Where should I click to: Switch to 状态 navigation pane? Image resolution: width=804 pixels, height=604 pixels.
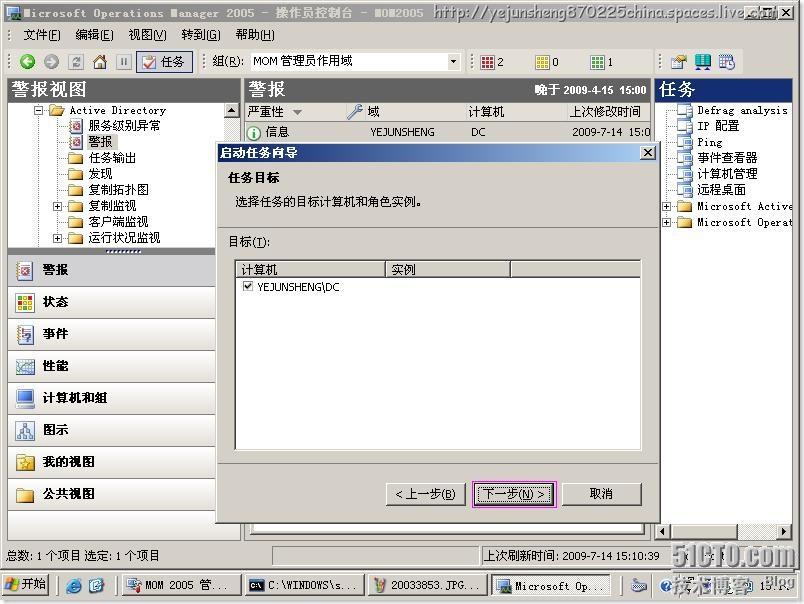coord(112,303)
